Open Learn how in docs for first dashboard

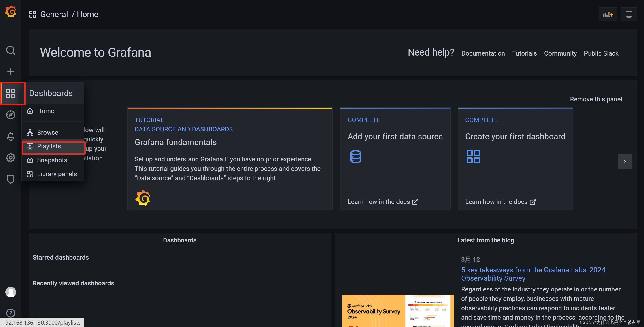tap(500, 202)
